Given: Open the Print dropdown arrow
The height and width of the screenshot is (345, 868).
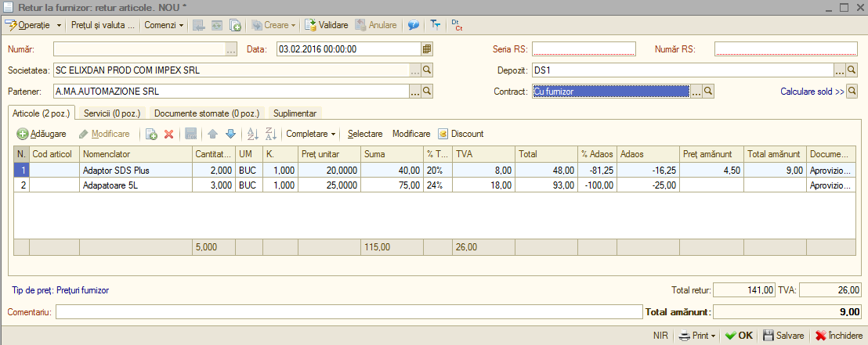Looking at the screenshot, I should [x=713, y=336].
